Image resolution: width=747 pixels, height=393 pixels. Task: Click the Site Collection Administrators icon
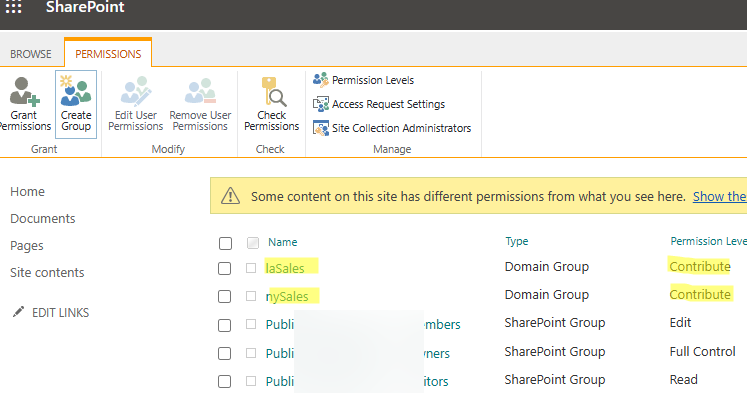[321, 128]
